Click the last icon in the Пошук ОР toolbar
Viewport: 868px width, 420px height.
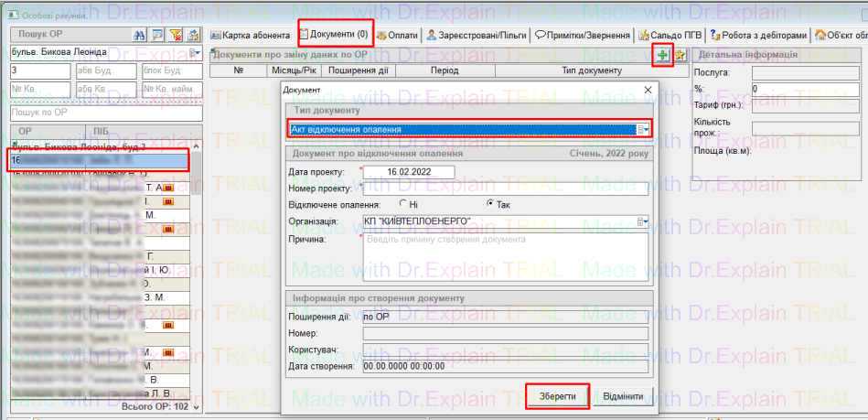coord(193,35)
